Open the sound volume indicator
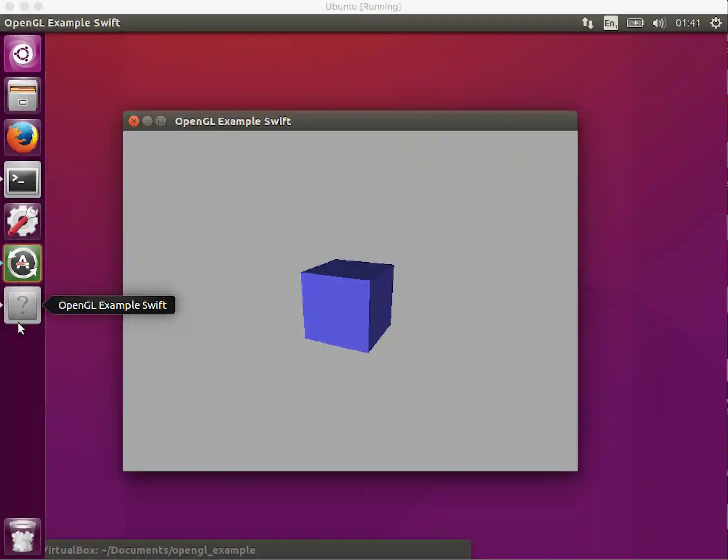The width and height of the screenshot is (728, 560). (x=658, y=23)
